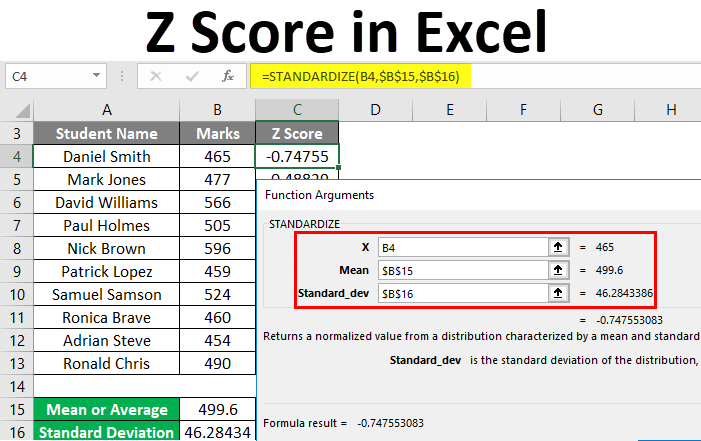701x441 pixels.
Task: Select marks cell with value 460
Action: [217, 318]
